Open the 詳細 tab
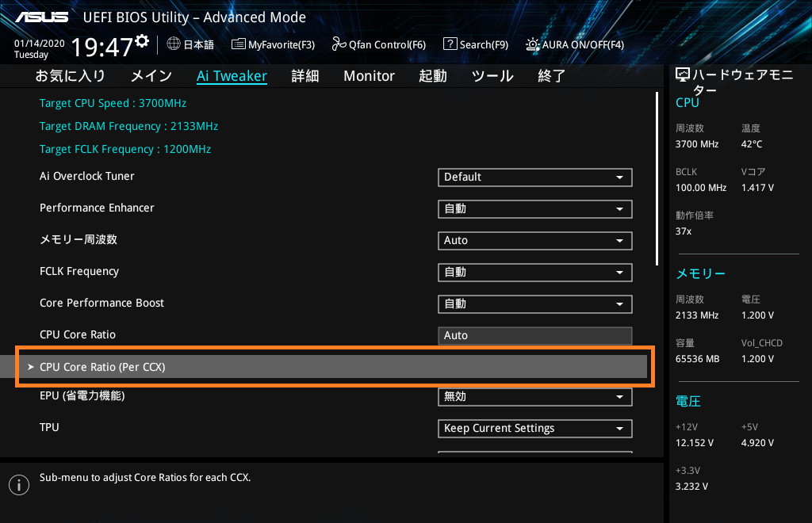The height and width of the screenshot is (523, 812). (305, 76)
